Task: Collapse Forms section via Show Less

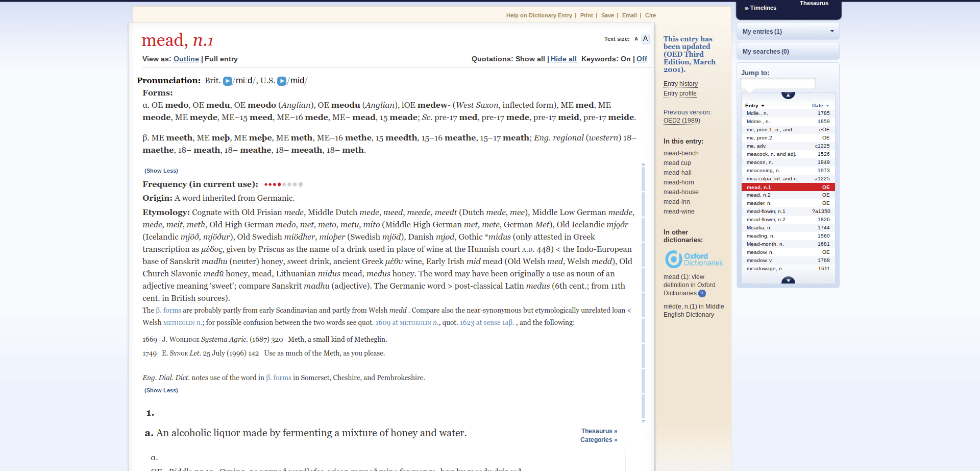Action: 161,171
